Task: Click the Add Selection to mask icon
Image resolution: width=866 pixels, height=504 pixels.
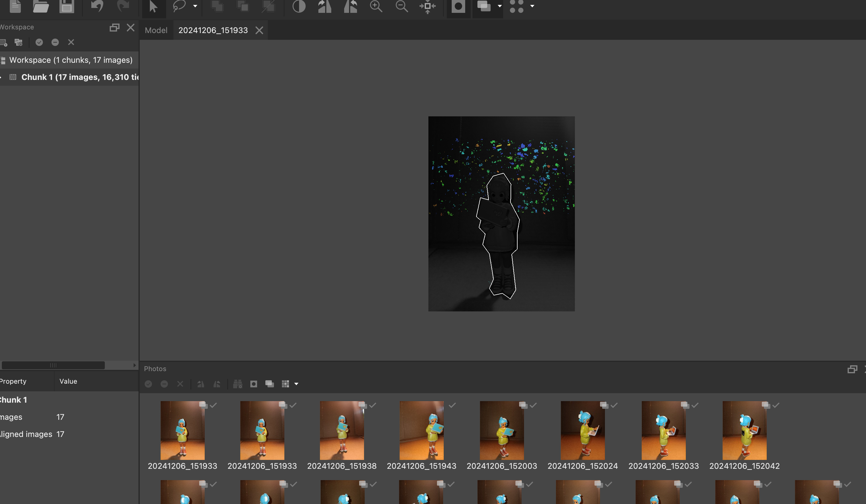Action: [x=217, y=6]
